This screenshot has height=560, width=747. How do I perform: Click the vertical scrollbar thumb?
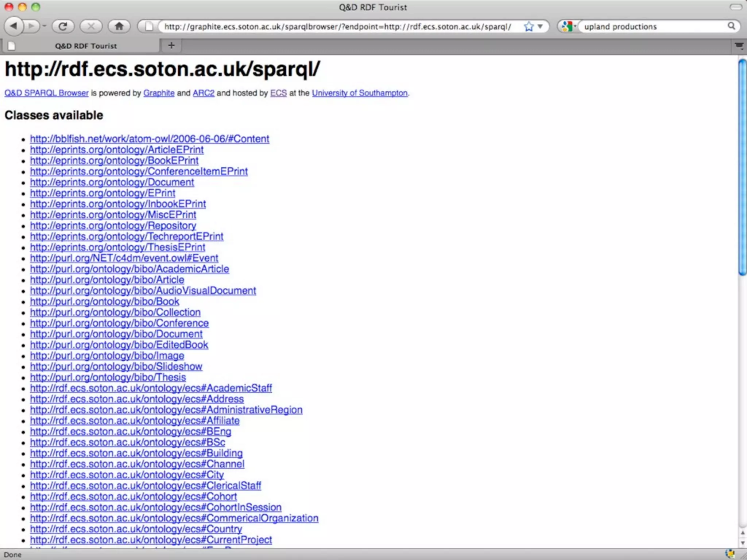click(x=742, y=168)
